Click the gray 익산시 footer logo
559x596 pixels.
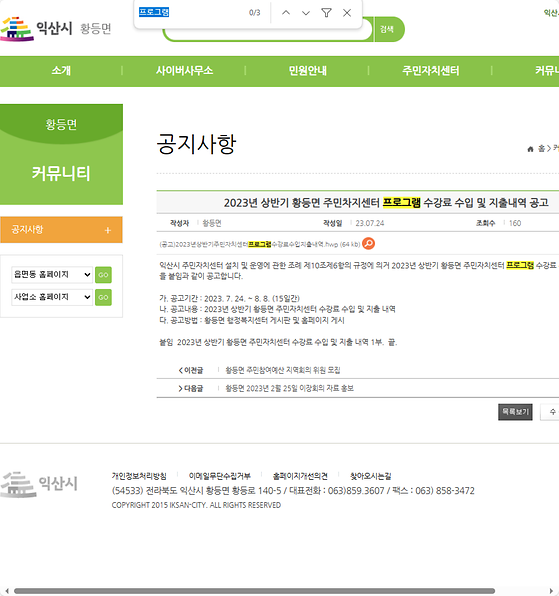point(39,484)
